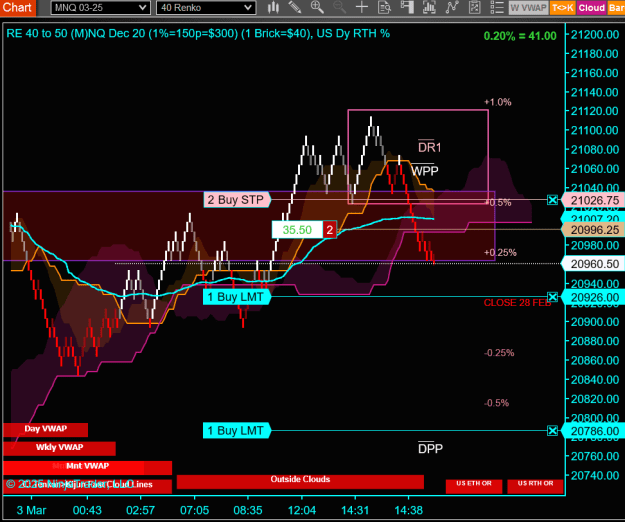Select the drawing tools pencil icon
This screenshot has width=625, height=522.
click(295, 7)
